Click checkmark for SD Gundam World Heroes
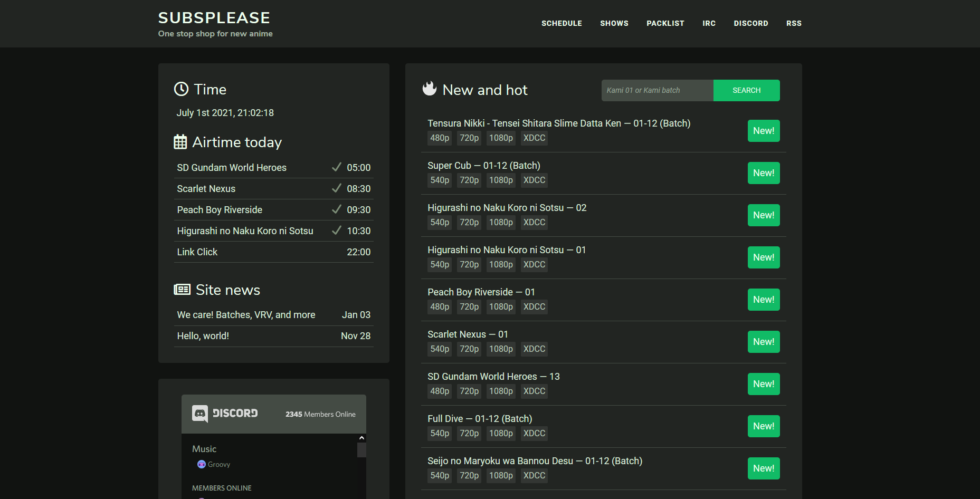Screen dimensions: 980x499 coord(336,167)
